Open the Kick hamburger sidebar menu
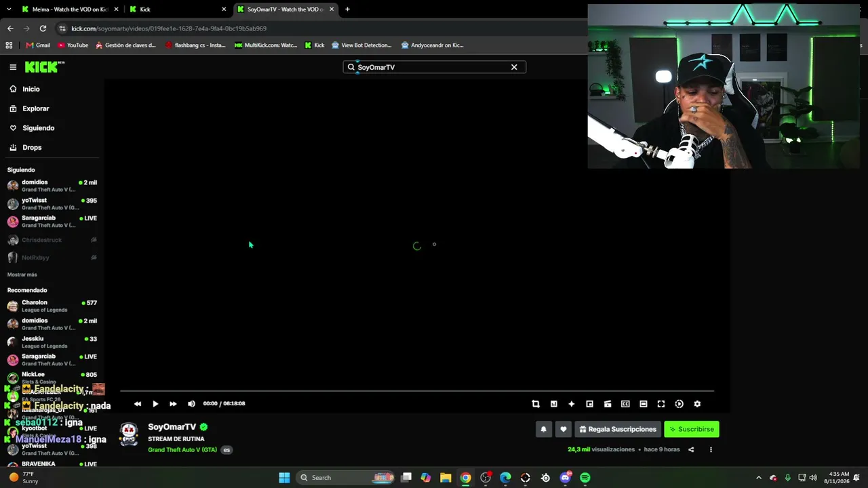This screenshot has height=488, width=868. point(13,67)
